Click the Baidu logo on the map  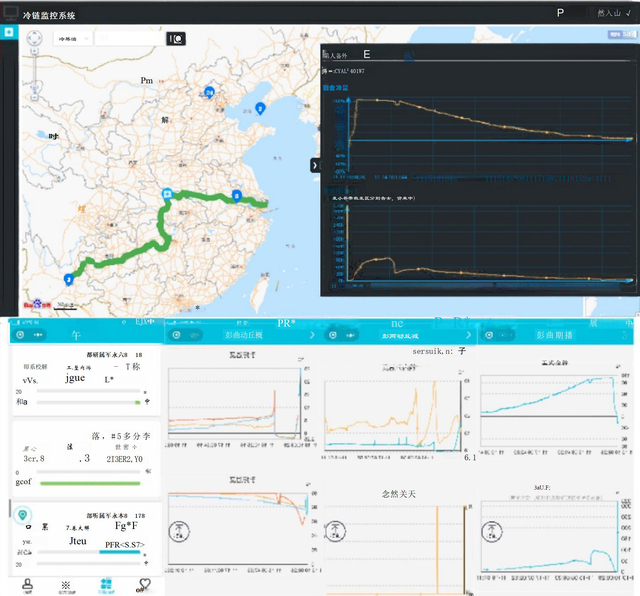(x=37, y=304)
